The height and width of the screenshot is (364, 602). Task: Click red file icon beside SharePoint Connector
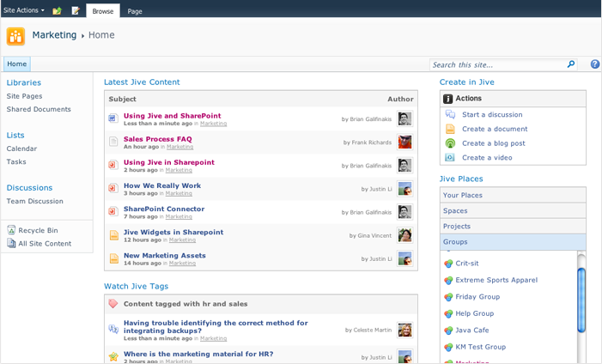tap(112, 211)
